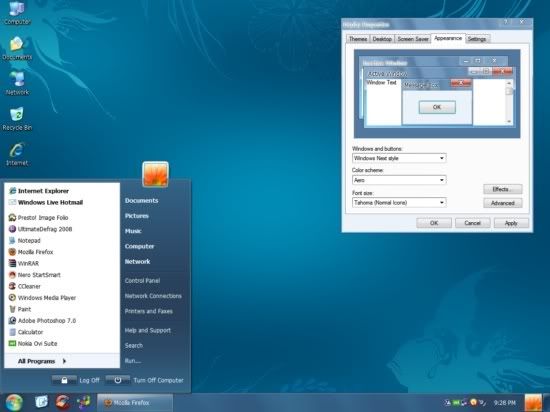Open Documents in Start menu right pane

tap(141, 201)
